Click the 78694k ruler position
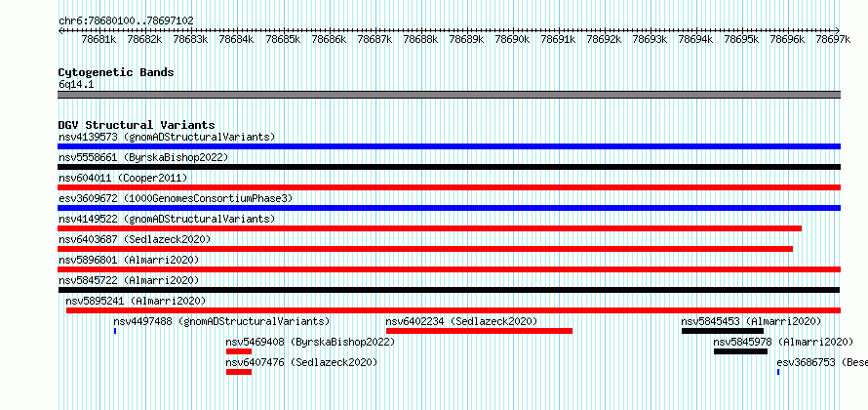 (x=696, y=39)
